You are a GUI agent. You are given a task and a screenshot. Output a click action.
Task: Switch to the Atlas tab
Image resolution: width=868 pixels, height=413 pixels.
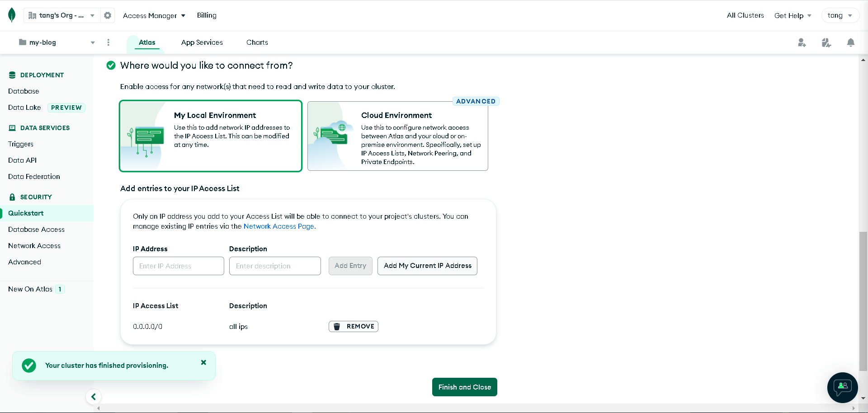point(147,42)
